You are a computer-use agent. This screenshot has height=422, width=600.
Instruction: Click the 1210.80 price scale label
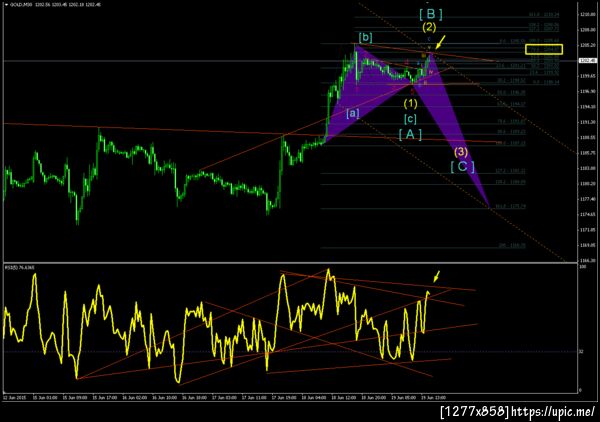click(588, 14)
